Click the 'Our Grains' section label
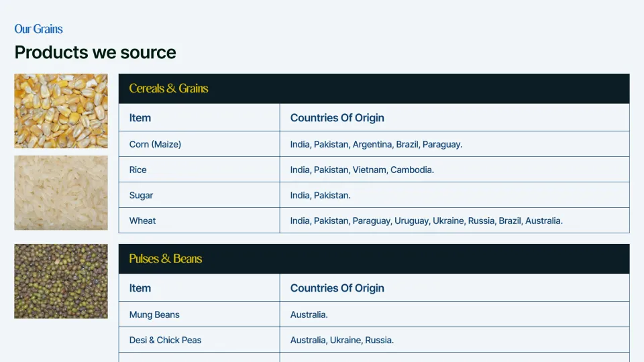This screenshot has width=644, height=362. click(x=39, y=29)
